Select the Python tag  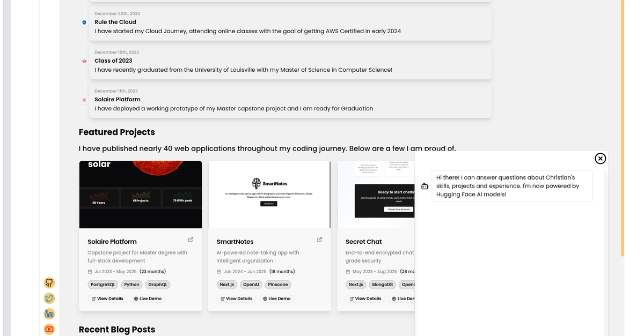pyautogui.click(x=131, y=285)
